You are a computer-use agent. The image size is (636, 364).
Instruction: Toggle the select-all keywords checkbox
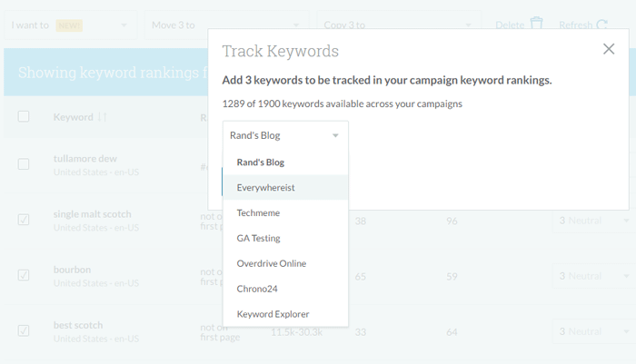coord(24,116)
